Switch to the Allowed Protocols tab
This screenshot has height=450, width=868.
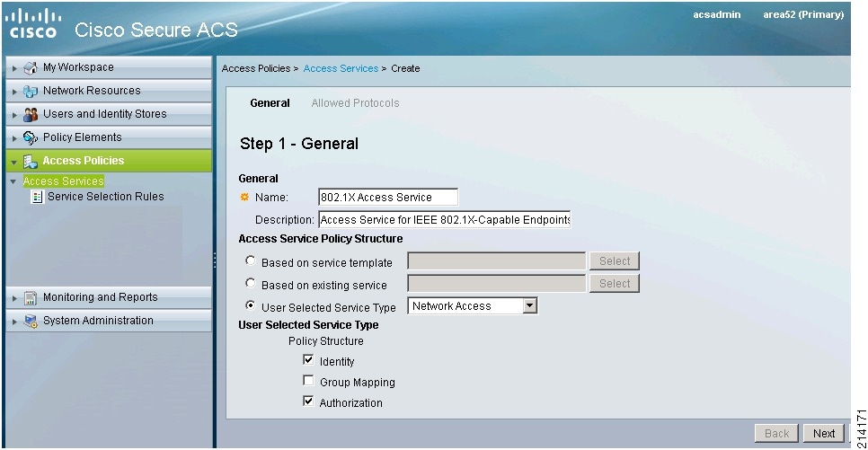tap(355, 103)
